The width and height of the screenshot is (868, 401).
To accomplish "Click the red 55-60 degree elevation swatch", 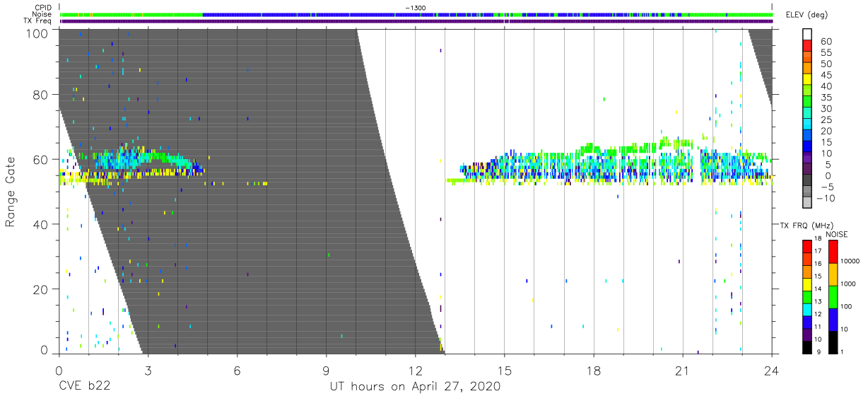I will point(809,47).
